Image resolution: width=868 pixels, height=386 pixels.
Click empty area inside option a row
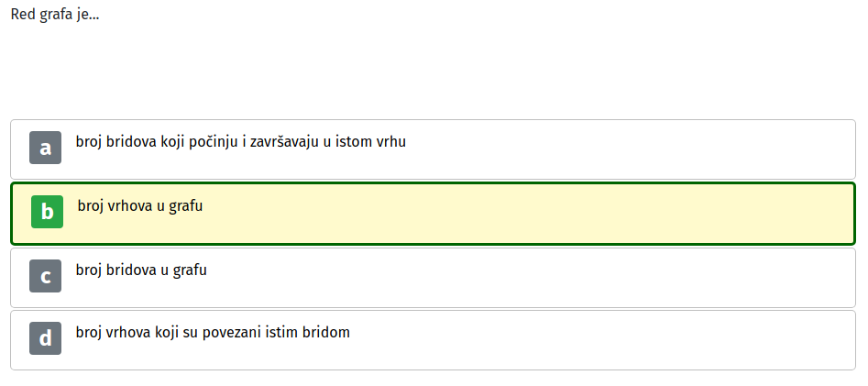(609, 149)
